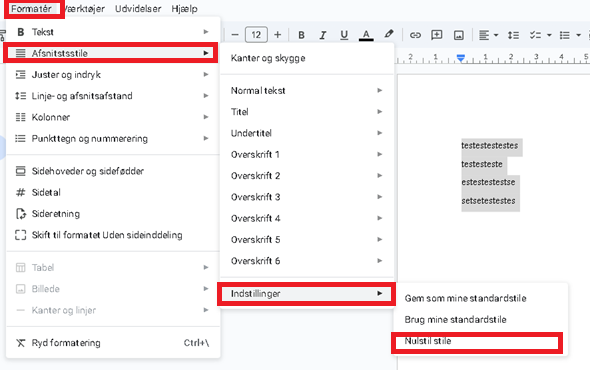Expand the Undertitel style submenu

pyautogui.click(x=307, y=133)
